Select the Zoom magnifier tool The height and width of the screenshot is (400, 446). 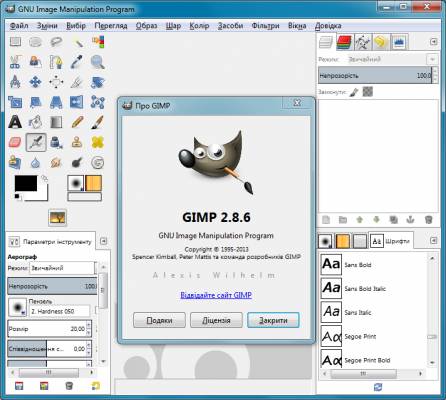[x=97, y=62]
